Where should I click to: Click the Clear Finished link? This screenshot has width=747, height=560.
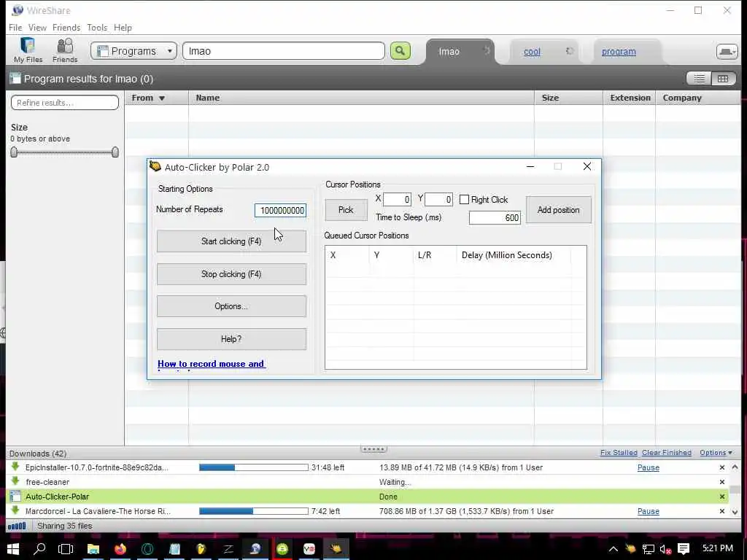(667, 452)
